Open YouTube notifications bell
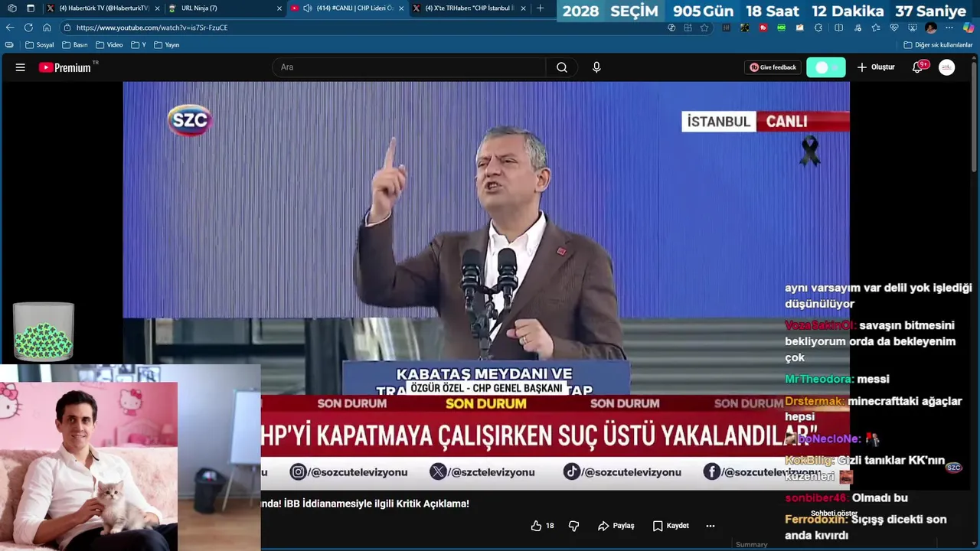 [x=917, y=67]
